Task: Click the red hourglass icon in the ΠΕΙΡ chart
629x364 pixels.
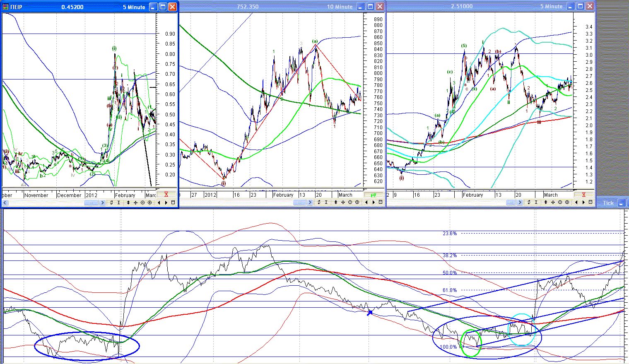Action: coord(166,194)
